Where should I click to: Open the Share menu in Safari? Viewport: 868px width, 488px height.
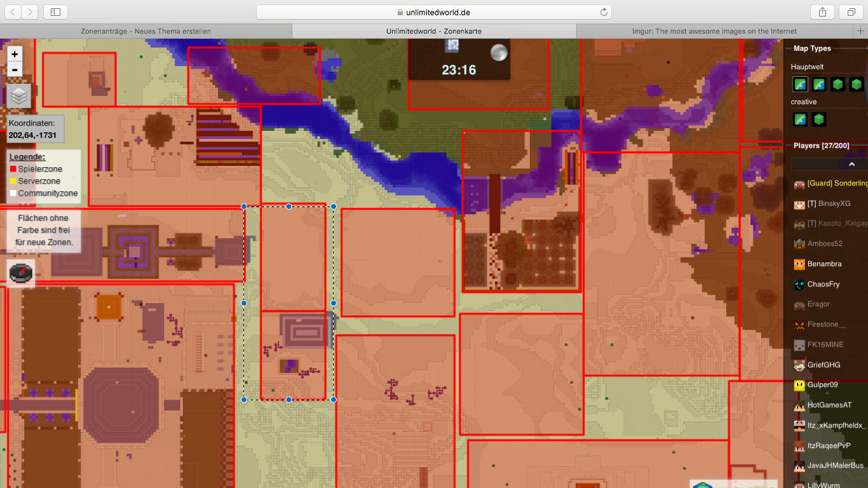coord(822,12)
